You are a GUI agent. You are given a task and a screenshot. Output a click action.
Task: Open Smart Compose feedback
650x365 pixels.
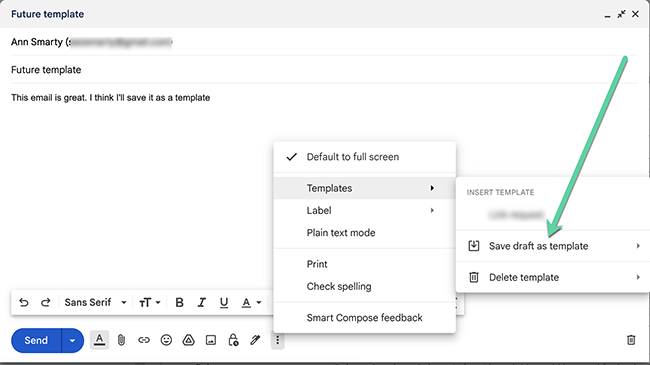pos(365,318)
